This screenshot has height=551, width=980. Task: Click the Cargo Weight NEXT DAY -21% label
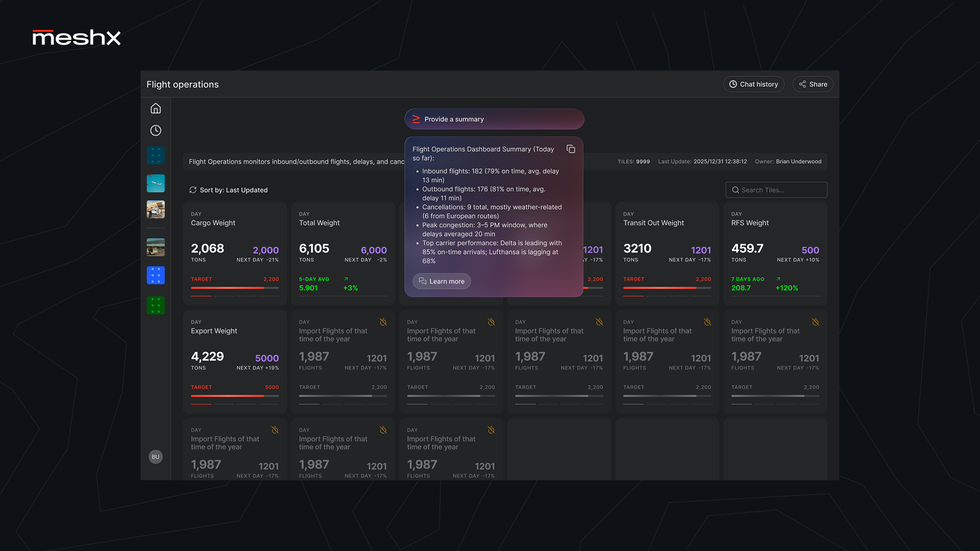click(257, 260)
